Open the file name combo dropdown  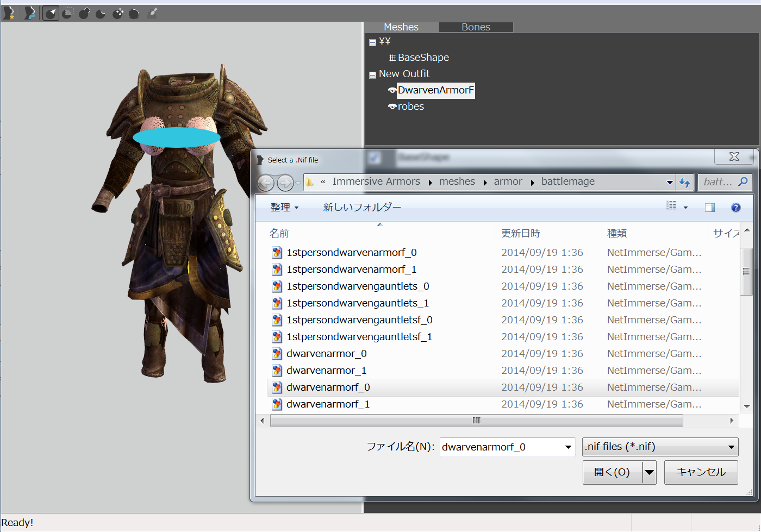pos(568,447)
